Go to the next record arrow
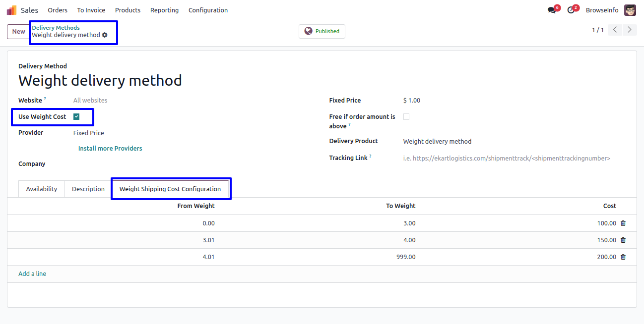 point(630,30)
